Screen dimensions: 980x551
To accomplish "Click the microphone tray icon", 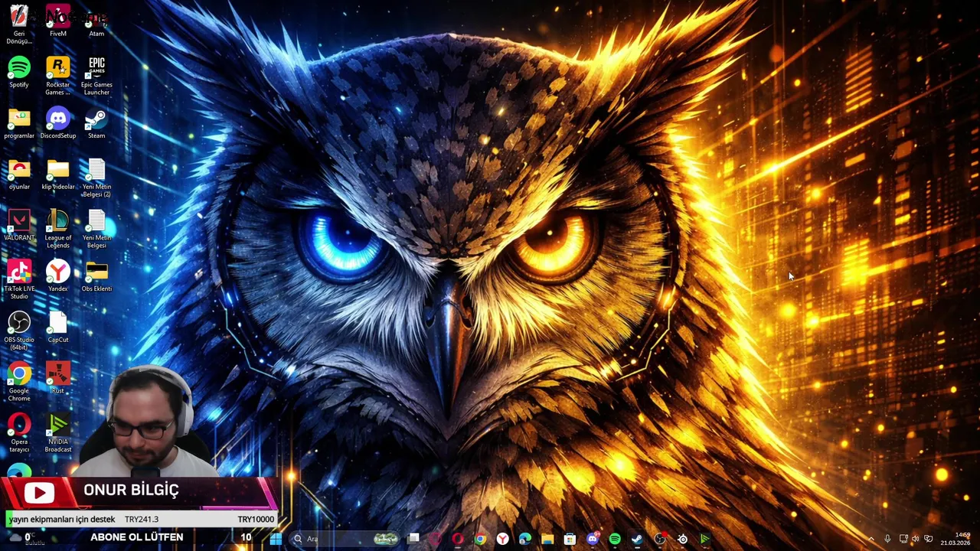I will tap(887, 539).
